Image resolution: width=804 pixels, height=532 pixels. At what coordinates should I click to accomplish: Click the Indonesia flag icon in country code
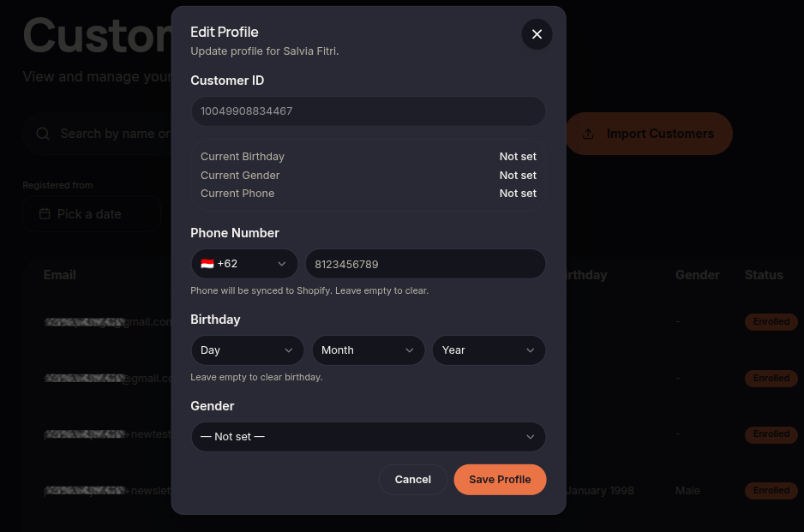tap(207, 264)
